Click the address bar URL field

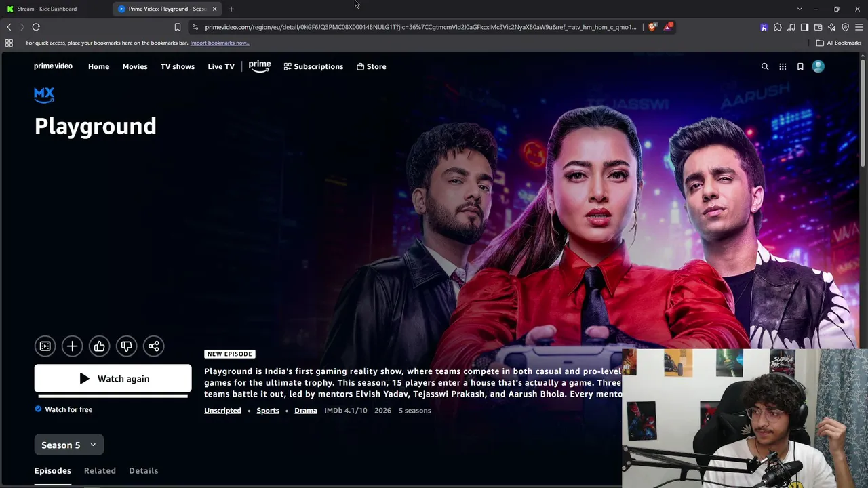pyautogui.click(x=420, y=27)
